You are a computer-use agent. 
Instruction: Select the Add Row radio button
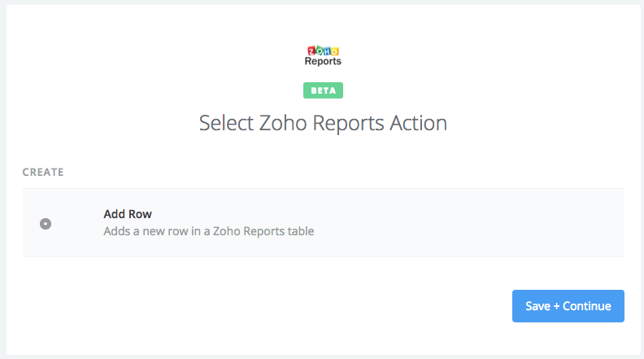(46, 224)
